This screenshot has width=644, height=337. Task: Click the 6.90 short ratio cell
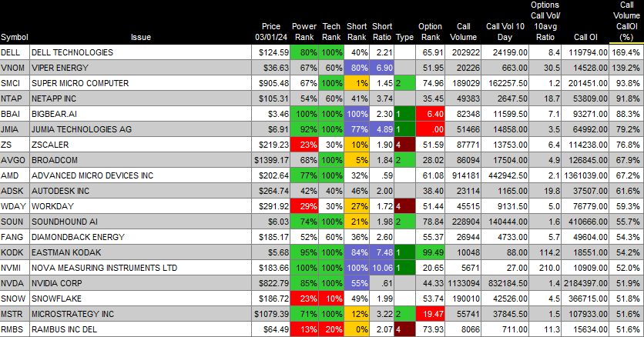click(x=381, y=68)
